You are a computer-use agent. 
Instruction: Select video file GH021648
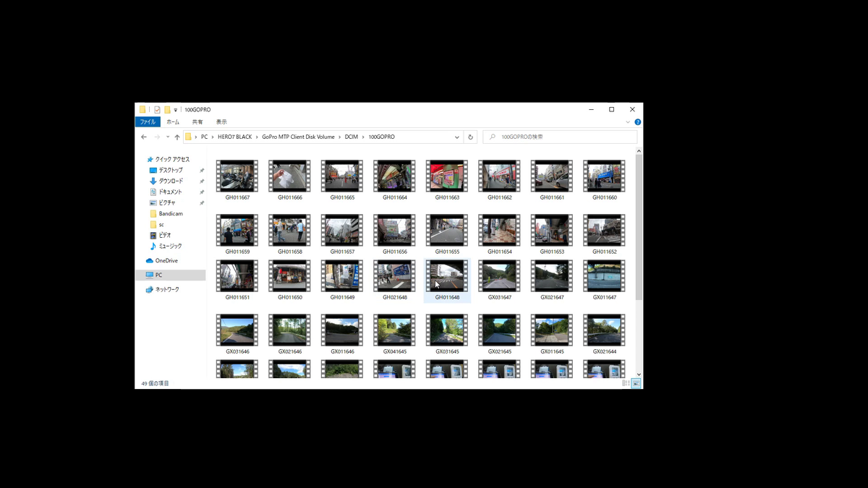pos(394,281)
